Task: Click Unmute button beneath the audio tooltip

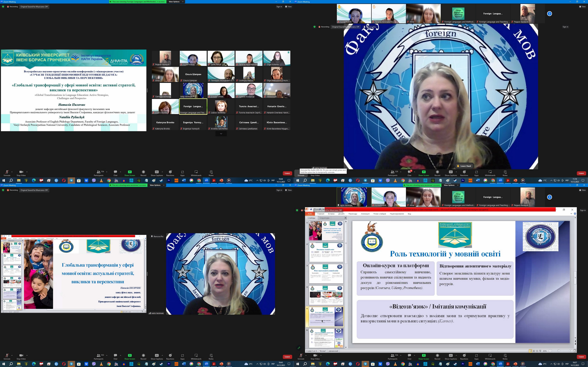Action: [301, 175]
